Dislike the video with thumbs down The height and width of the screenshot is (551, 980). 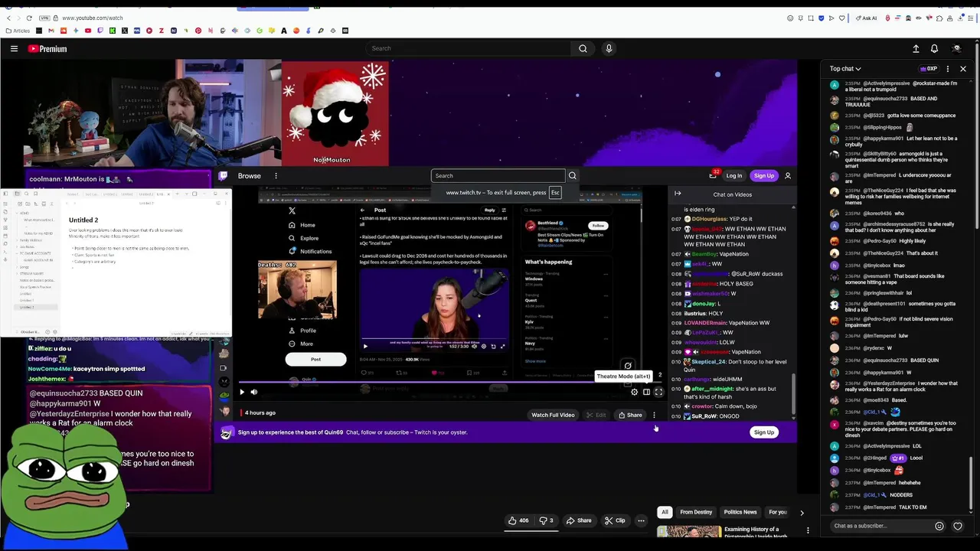(x=547, y=520)
